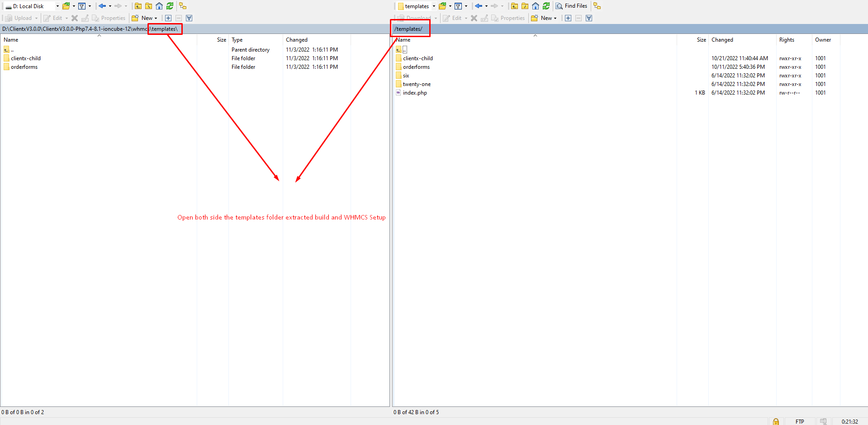This screenshot has width=868, height=425.
Task: Click the local panel filter icon
Action: click(x=82, y=6)
